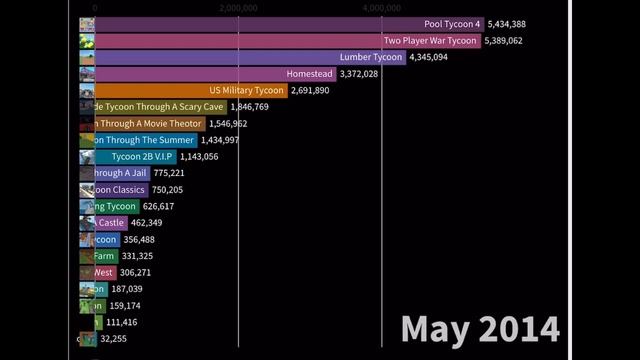Click the Tycoon 2B V.I.P bar
The height and width of the screenshot is (360, 640).
tap(136, 156)
